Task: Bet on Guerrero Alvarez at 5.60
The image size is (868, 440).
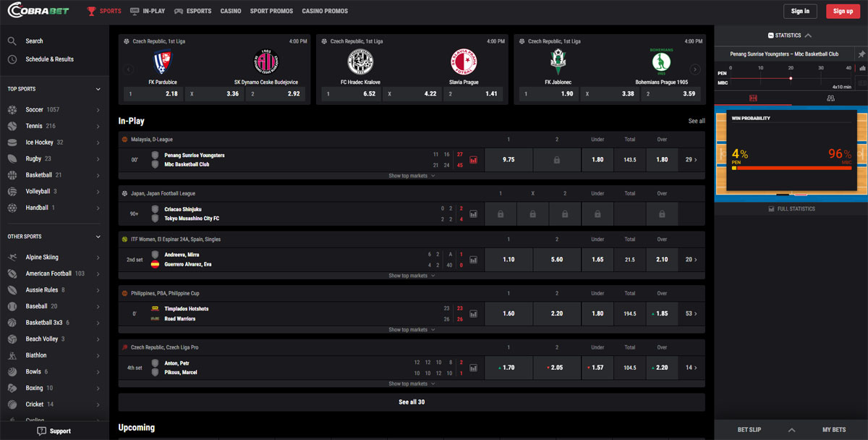Action: [557, 260]
